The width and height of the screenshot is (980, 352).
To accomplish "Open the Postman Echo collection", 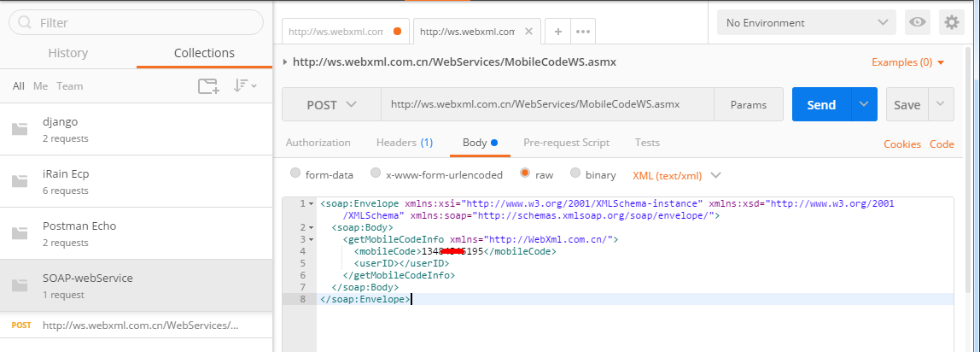I will pyautogui.click(x=137, y=232).
